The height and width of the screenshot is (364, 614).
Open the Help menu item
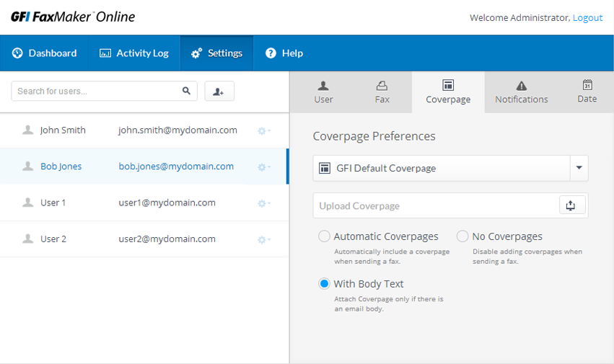pyautogui.click(x=284, y=53)
